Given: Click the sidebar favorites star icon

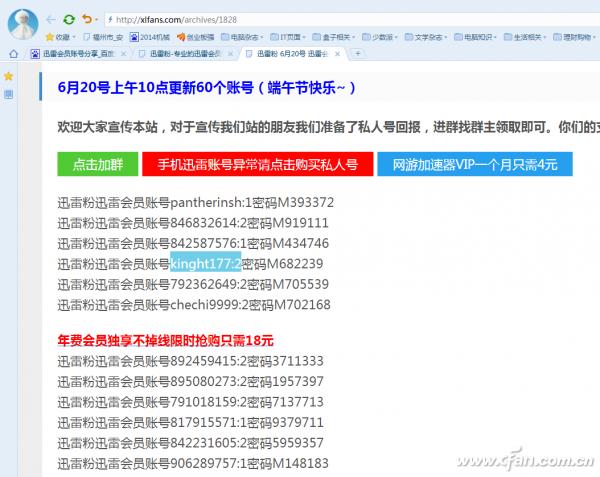Looking at the screenshot, I should click(8, 76).
